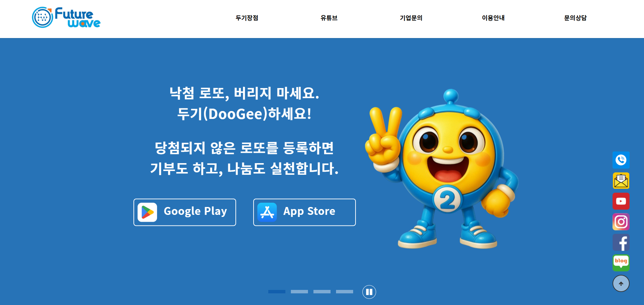
Task: Click the Future Wave logo
Action: [x=66, y=17]
